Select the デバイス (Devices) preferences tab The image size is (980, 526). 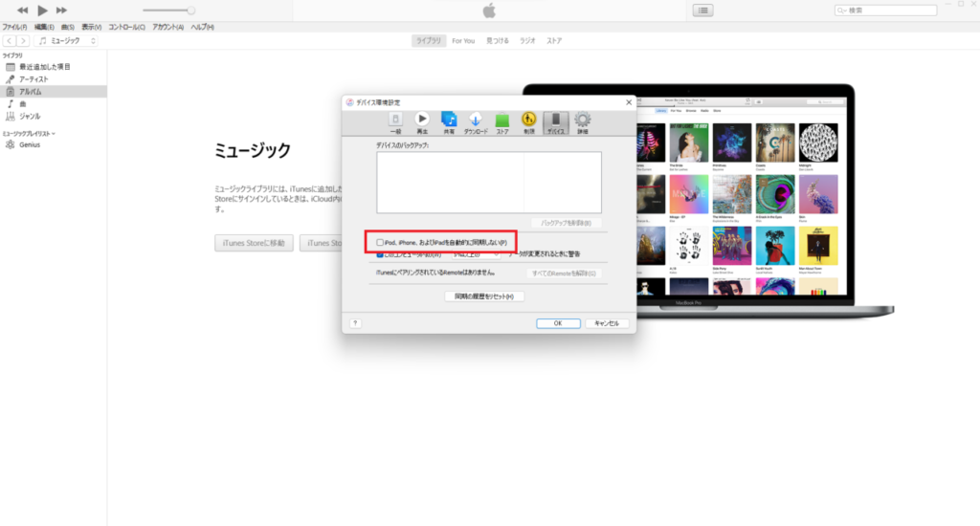[556, 123]
